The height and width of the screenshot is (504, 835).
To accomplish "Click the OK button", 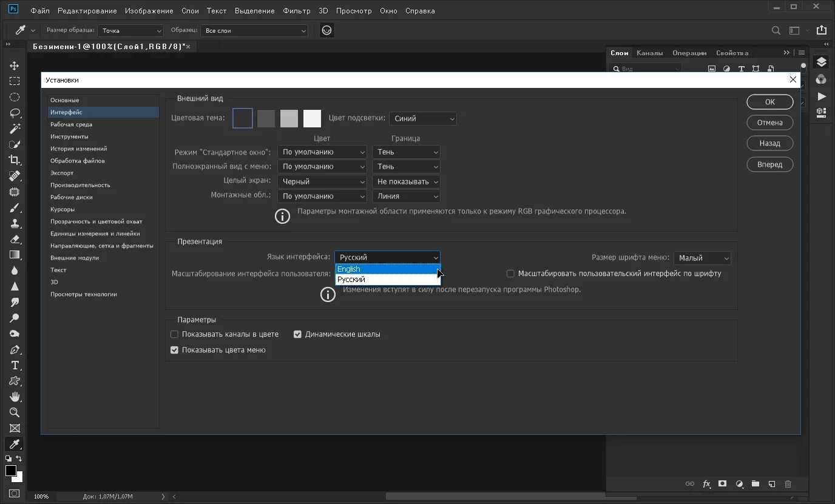I will pos(770,102).
